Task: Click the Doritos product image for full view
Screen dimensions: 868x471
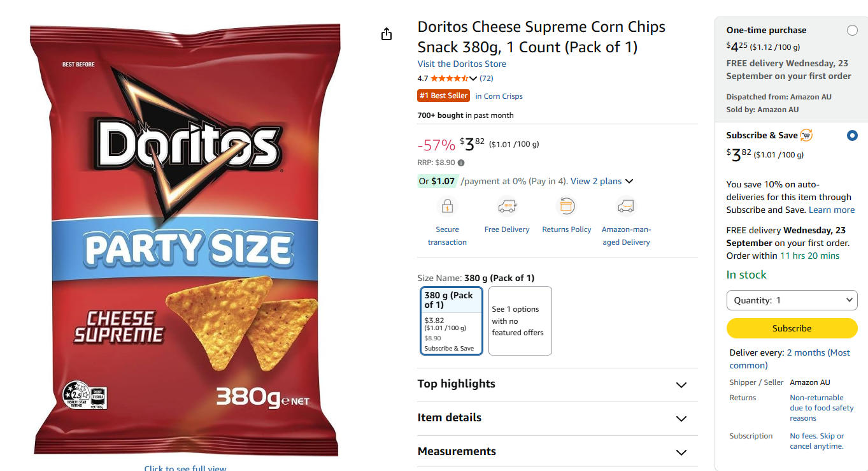Action: point(185,240)
